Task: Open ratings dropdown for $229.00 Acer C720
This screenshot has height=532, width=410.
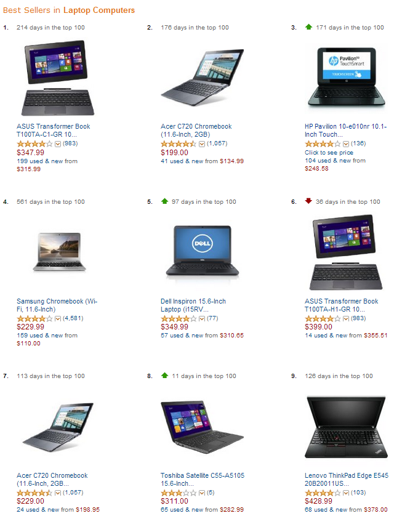Action: [x=58, y=493]
